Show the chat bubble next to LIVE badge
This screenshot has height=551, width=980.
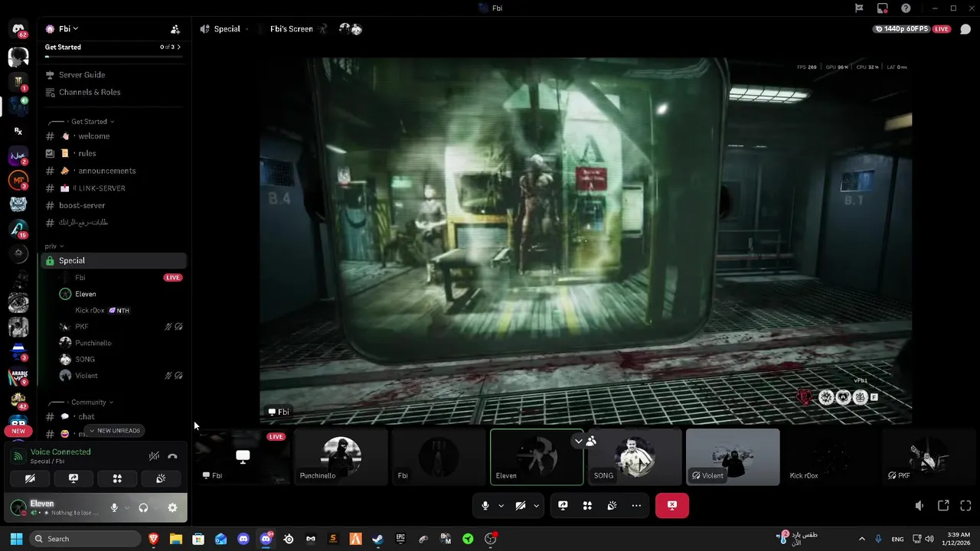(965, 29)
